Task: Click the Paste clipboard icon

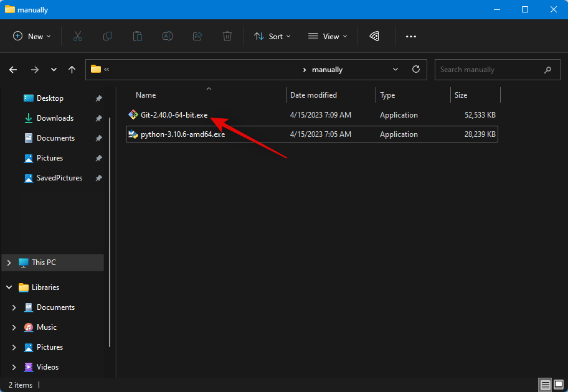Action: [x=138, y=37]
